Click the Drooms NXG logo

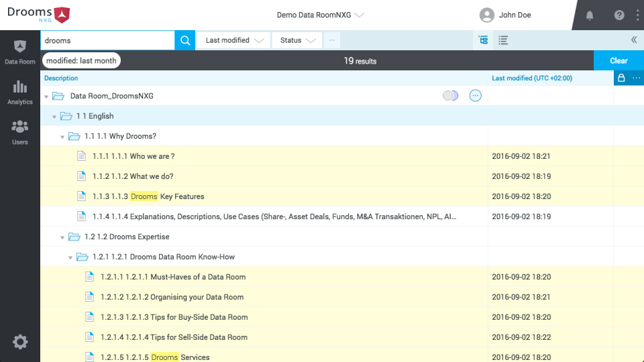click(39, 15)
